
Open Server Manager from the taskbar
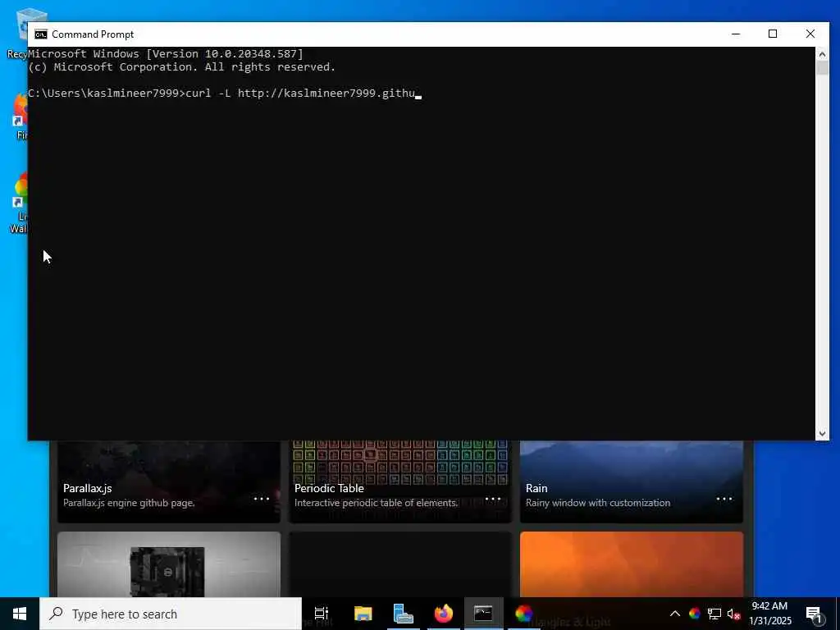tap(403, 614)
